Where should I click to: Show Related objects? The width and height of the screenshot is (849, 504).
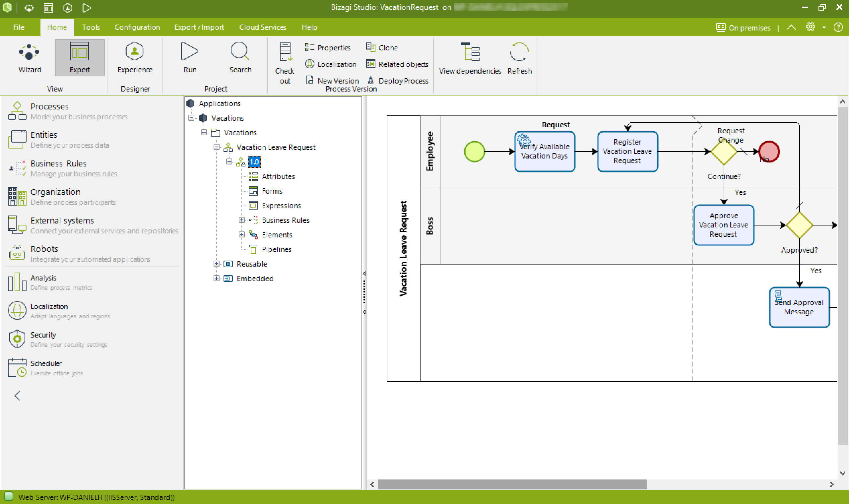click(397, 64)
